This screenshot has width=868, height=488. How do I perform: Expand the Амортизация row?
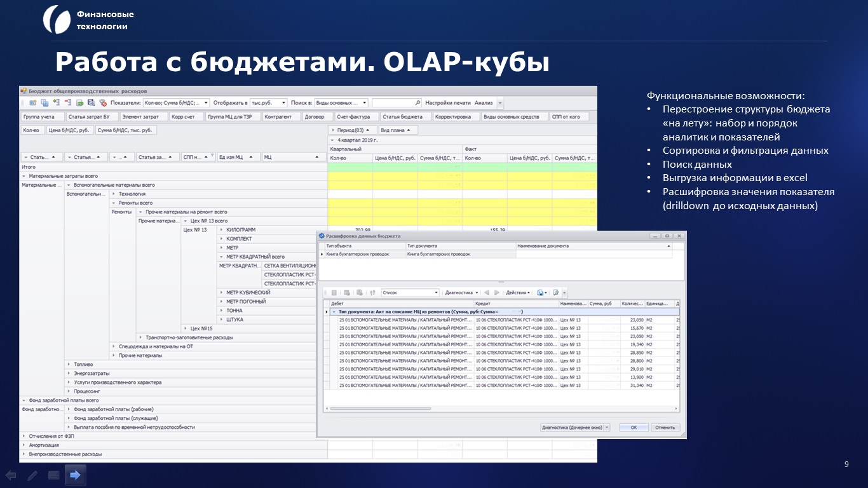pos(24,445)
